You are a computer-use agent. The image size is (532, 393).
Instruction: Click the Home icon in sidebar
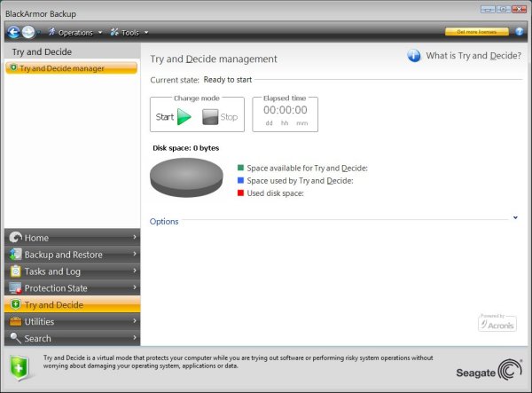[15, 237]
